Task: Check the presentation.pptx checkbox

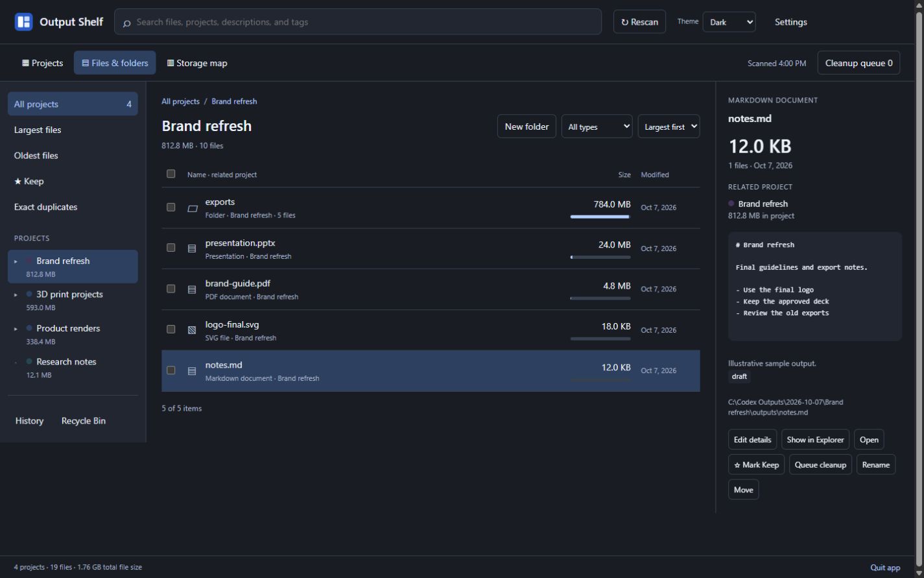Action: (x=171, y=248)
